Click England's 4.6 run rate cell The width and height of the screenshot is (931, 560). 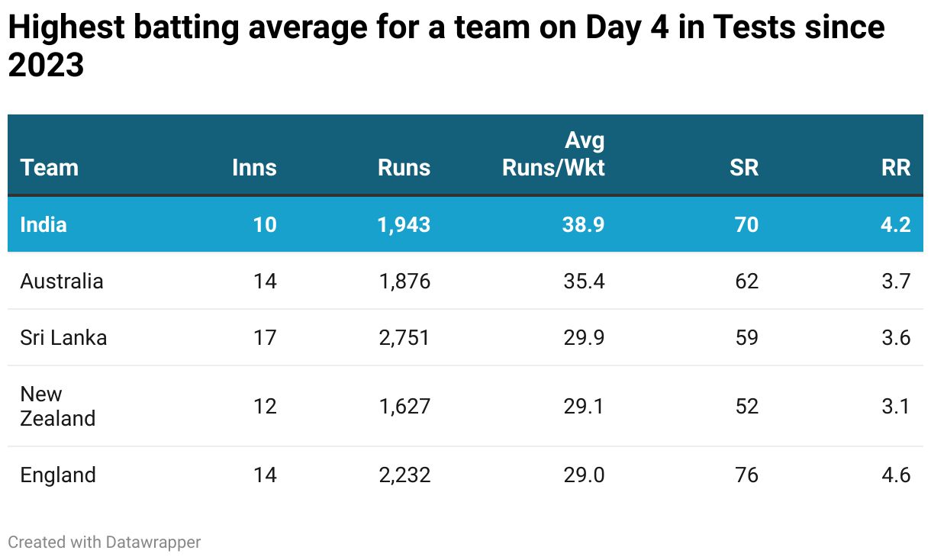(x=895, y=475)
